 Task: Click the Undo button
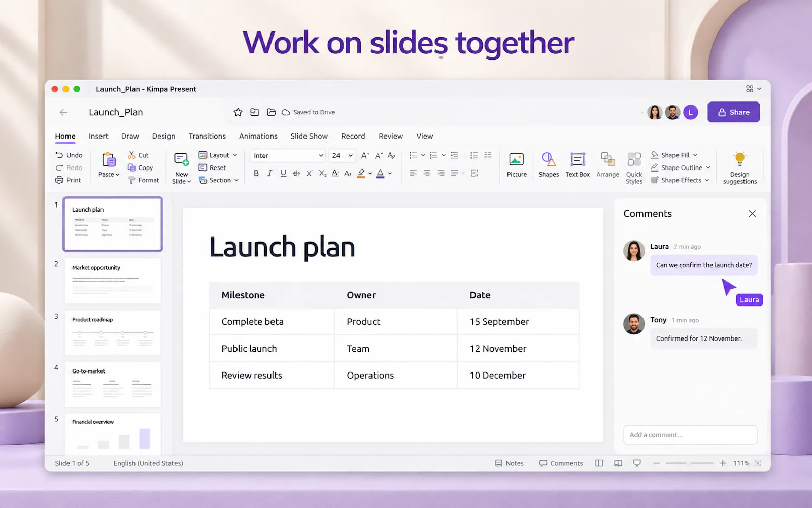[x=69, y=155]
